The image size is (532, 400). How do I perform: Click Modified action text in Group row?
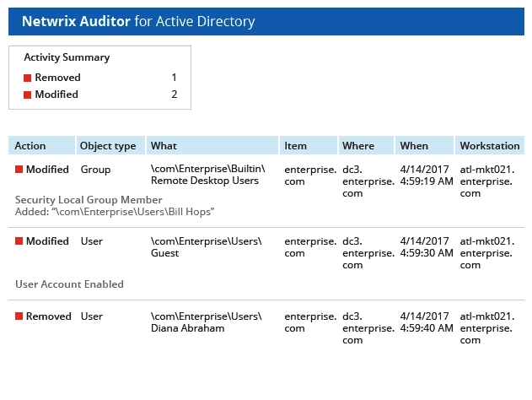coord(47,169)
